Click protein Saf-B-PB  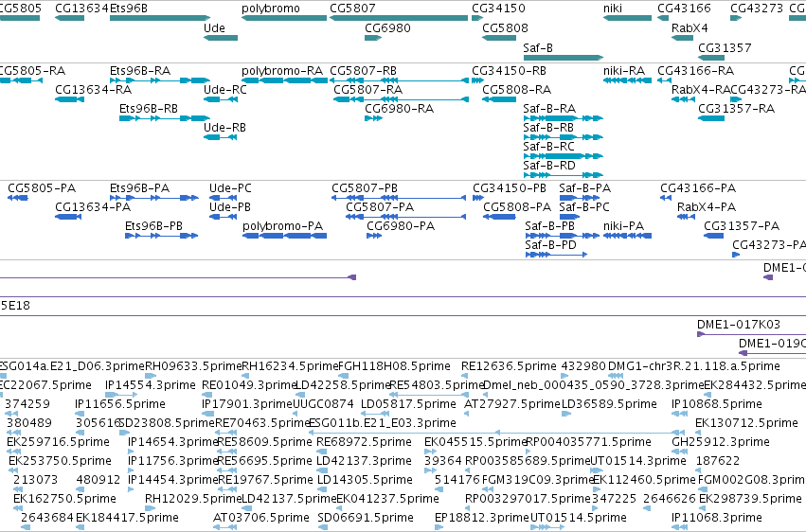563,236
